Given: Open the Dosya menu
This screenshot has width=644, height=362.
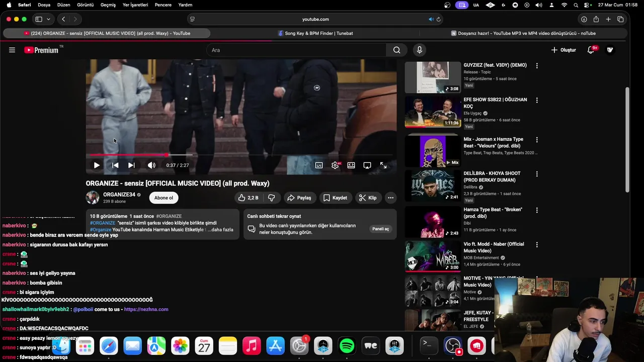Looking at the screenshot, I should (x=44, y=5).
